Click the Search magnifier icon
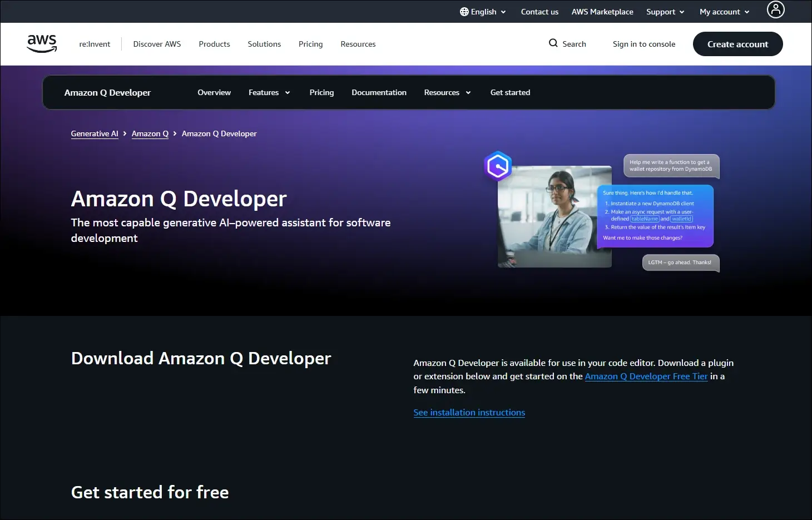Screen dimensions: 812x520 (x=553, y=43)
